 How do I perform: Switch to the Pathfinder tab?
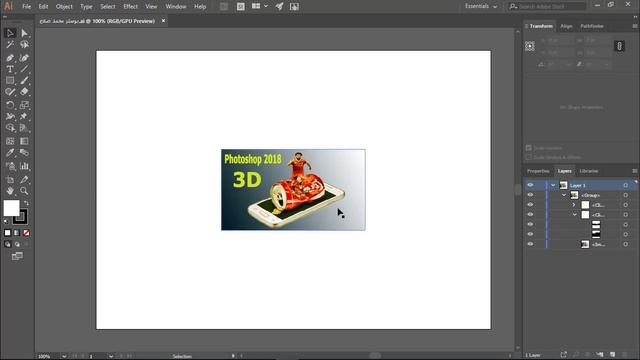[592, 26]
